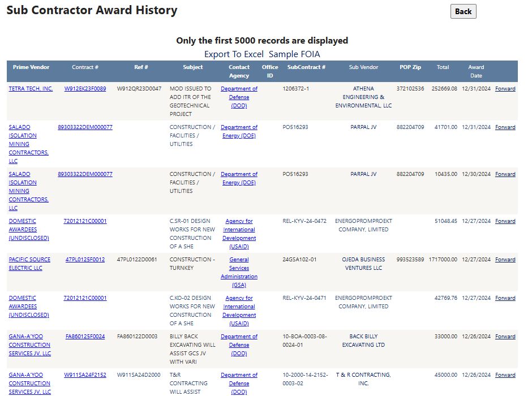The width and height of the screenshot is (532, 396).
Task: Open Department of Defense link in W911SA24F2152 row
Action: pyautogui.click(x=239, y=384)
